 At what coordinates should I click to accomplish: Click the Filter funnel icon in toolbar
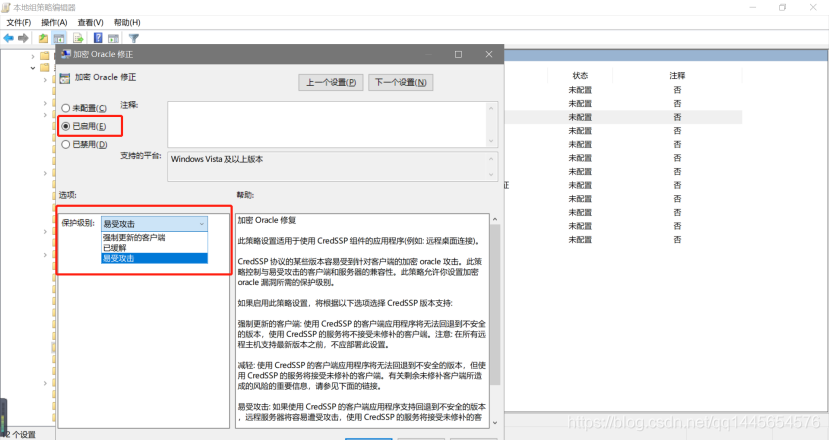pos(134,38)
